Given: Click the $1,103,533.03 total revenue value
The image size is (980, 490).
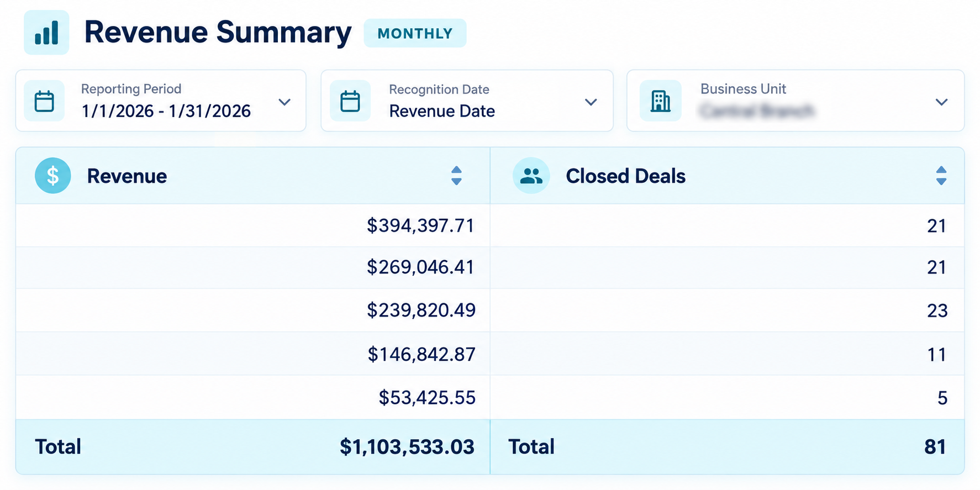Looking at the screenshot, I should point(407,447).
